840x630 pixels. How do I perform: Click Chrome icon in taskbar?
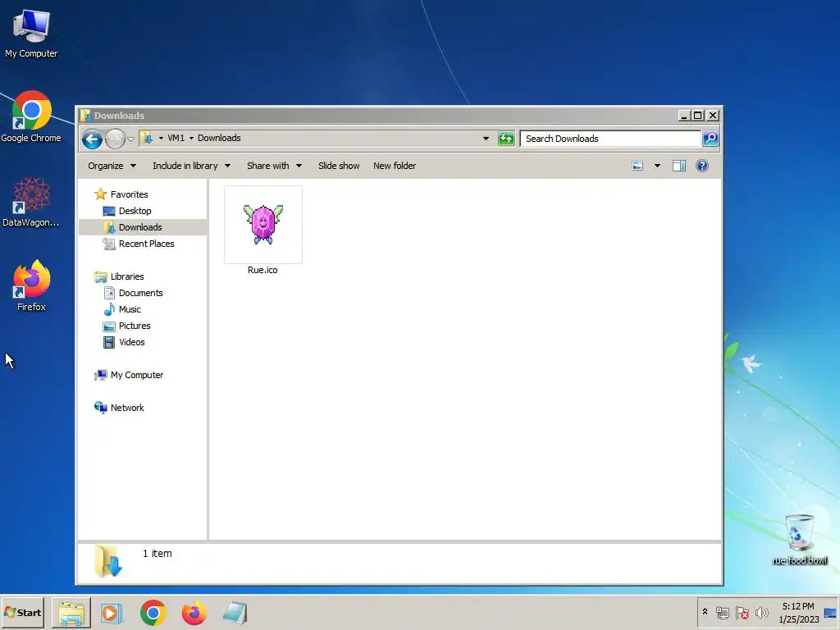click(153, 614)
